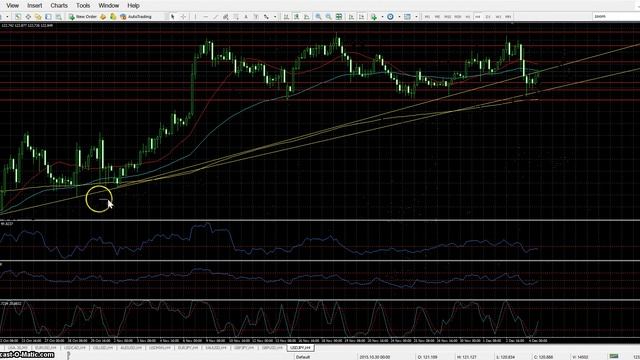Open the Periods clock icon
The image size is (640, 360).
tap(391, 17)
